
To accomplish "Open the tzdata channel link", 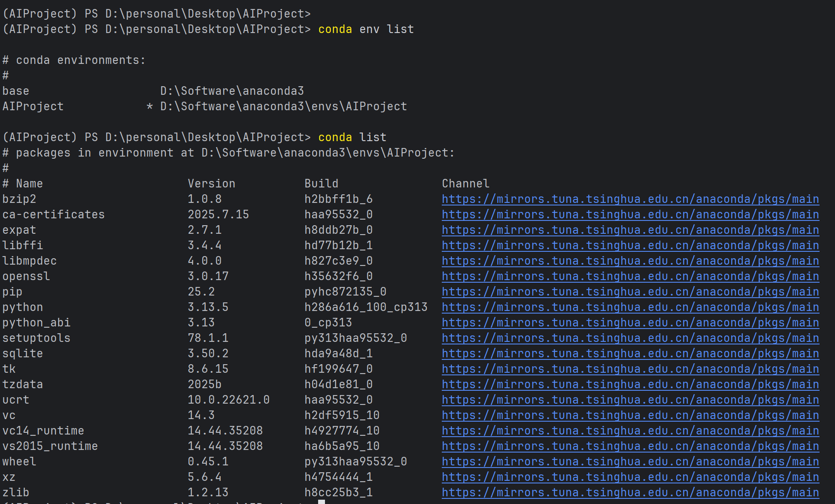I will [630, 384].
